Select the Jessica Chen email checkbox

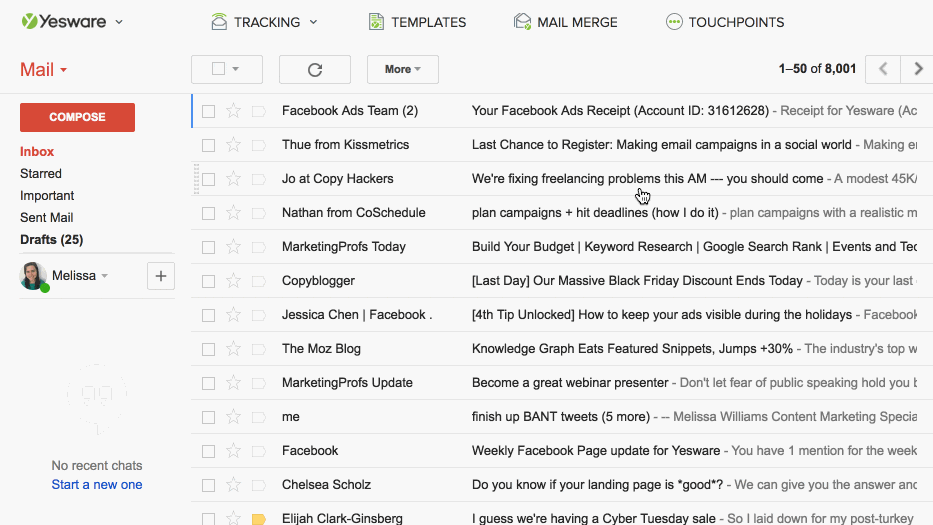pyautogui.click(x=208, y=315)
